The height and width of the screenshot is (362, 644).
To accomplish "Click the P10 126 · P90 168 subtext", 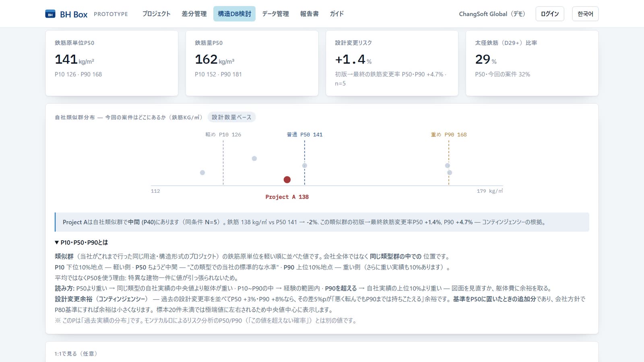I will click(x=78, y=74).
